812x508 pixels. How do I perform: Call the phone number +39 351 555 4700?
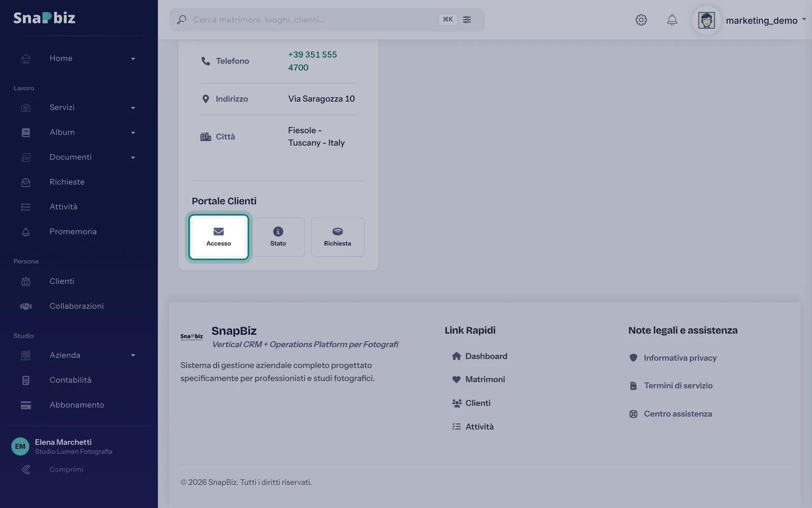coord(313,61)
